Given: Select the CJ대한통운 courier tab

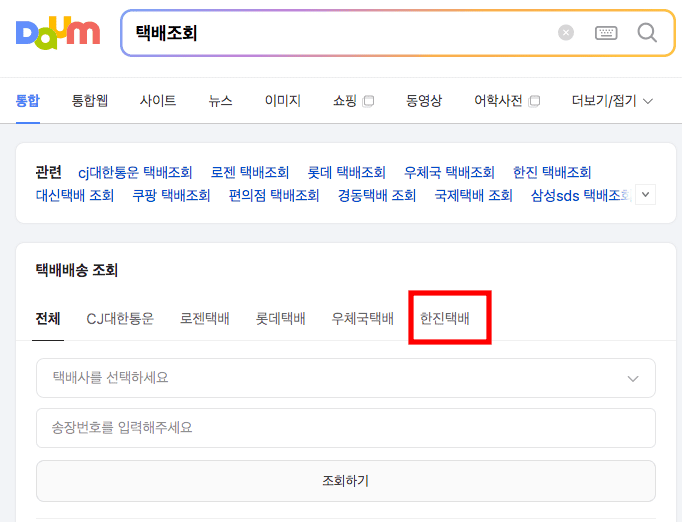Looking at the screenshot, I should tap(120, 318).
